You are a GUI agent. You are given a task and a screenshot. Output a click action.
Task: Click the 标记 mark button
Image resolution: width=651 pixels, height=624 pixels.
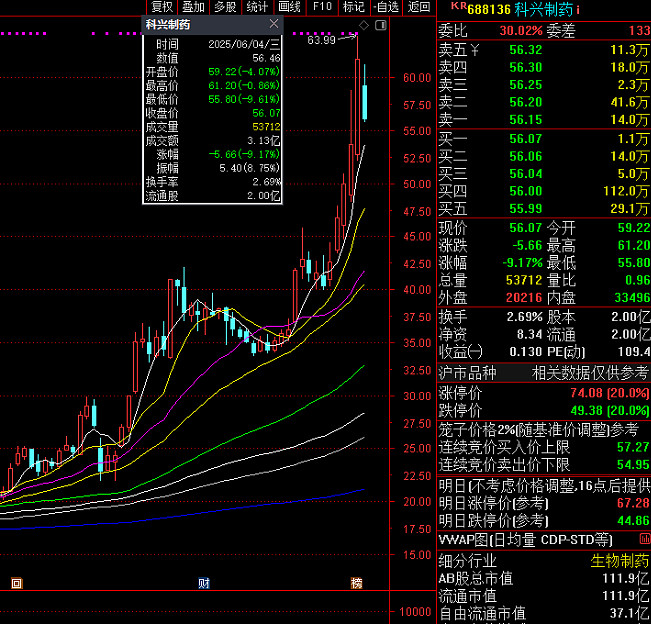click(x=354, y=7)
